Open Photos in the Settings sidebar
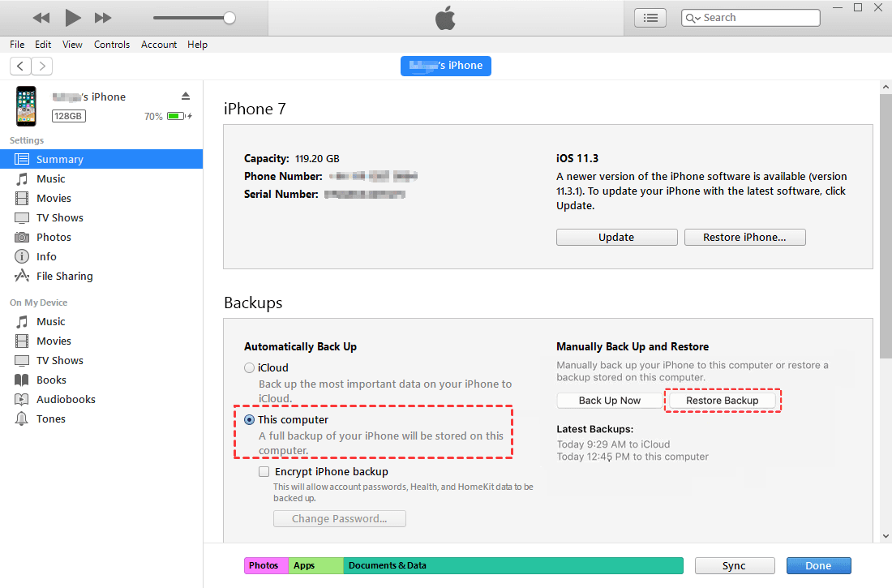The image size is (892, 588). [x=54, y=237]
